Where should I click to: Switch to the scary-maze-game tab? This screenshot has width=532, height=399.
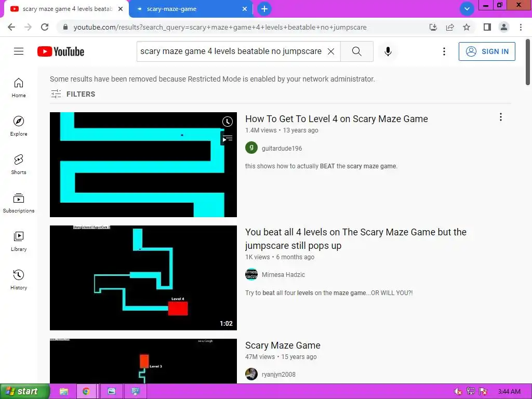click(191, 9)
